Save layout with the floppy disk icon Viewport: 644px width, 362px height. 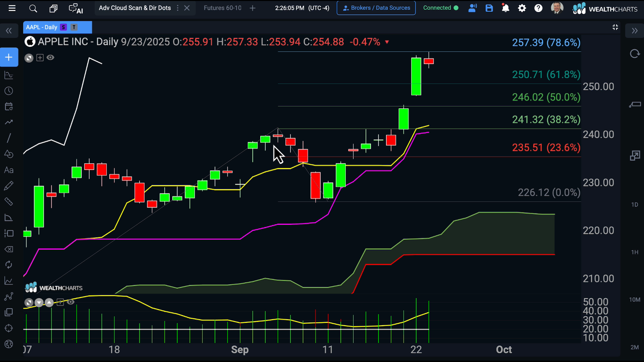coord(489,8)
